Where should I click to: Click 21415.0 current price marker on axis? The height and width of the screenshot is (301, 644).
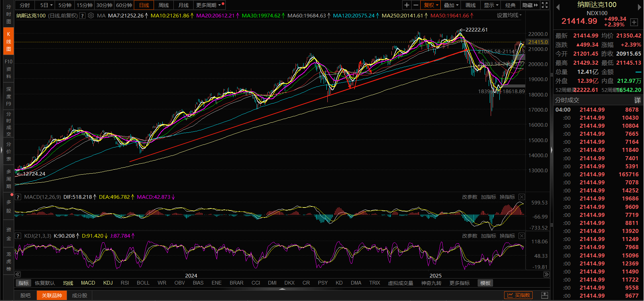(538, 42)
